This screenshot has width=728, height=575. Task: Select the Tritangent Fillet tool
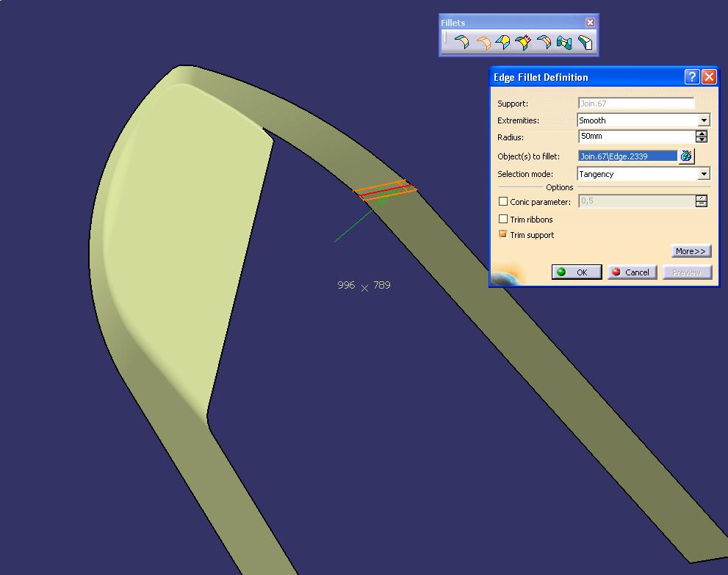click(585, 43)
